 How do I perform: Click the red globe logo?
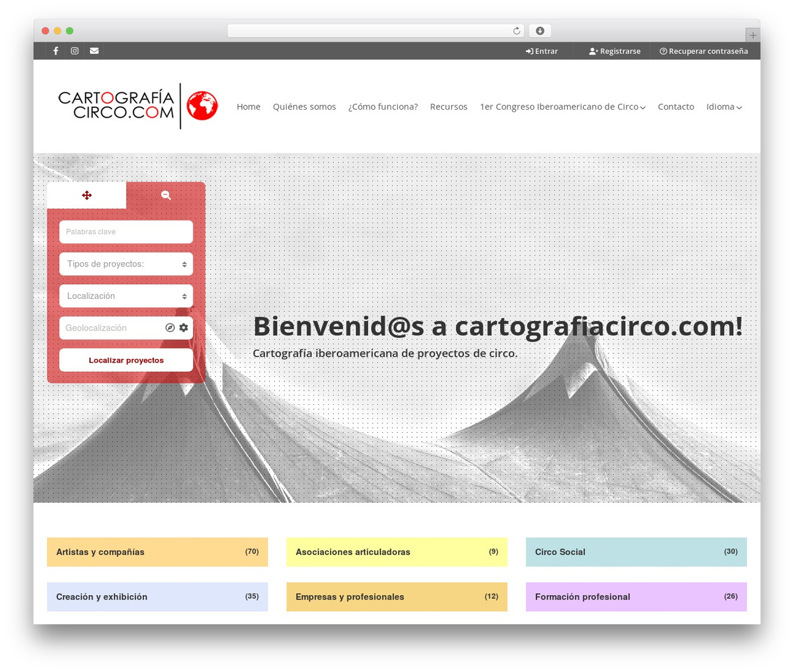(202, 106)
